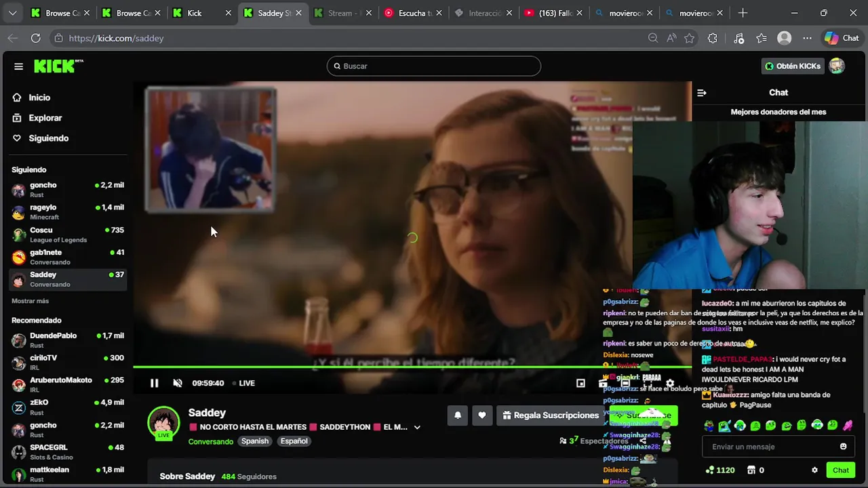Image resolution: width=868 pixels, height=488 pixels.
Task: Open the emoji picker in chat input
Action: [844, 447]
